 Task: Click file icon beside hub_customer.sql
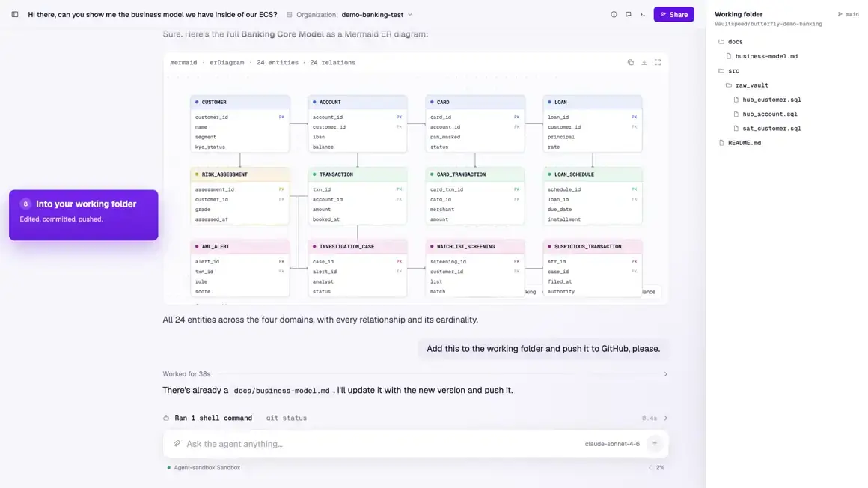pos(736,100)
